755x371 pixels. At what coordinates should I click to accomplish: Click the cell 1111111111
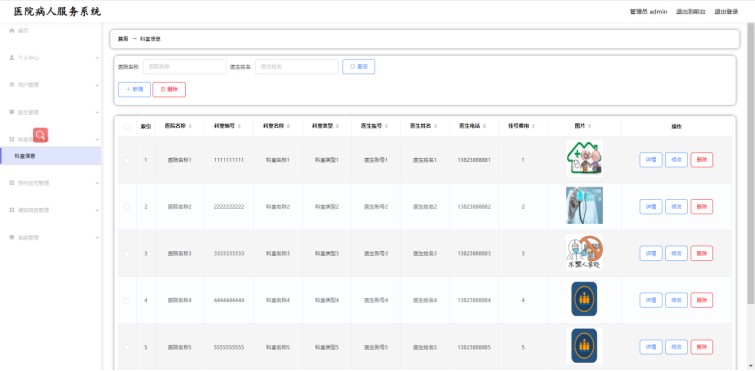tap(229, 160)
